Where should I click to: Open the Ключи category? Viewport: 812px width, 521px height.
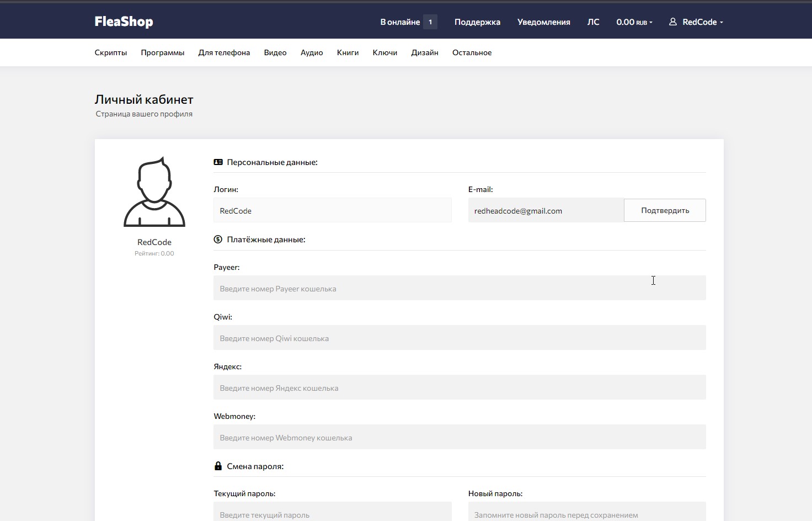point(385,52)
